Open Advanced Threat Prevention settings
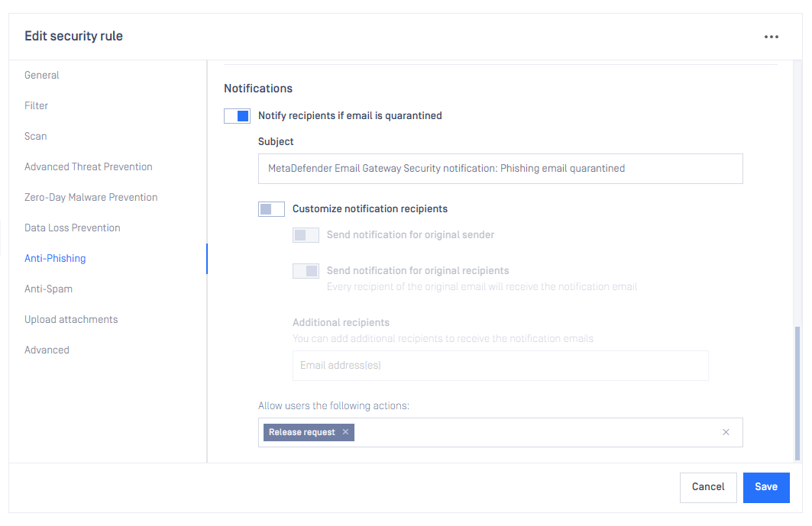812x526 pixels. [89, 166]
